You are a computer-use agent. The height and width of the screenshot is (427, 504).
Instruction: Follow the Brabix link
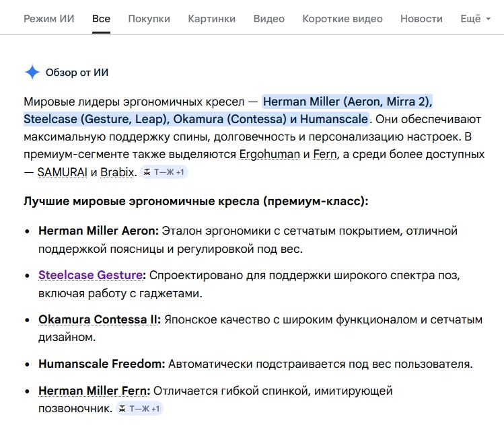[118, 172]
